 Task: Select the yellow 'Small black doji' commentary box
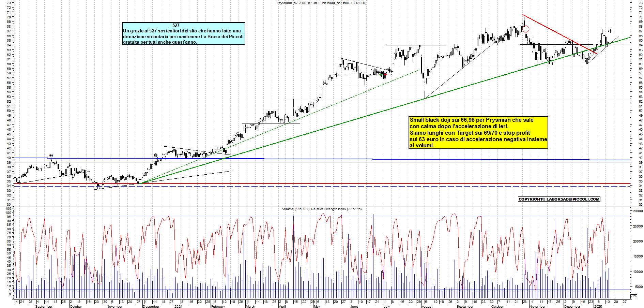coord(478,133)
